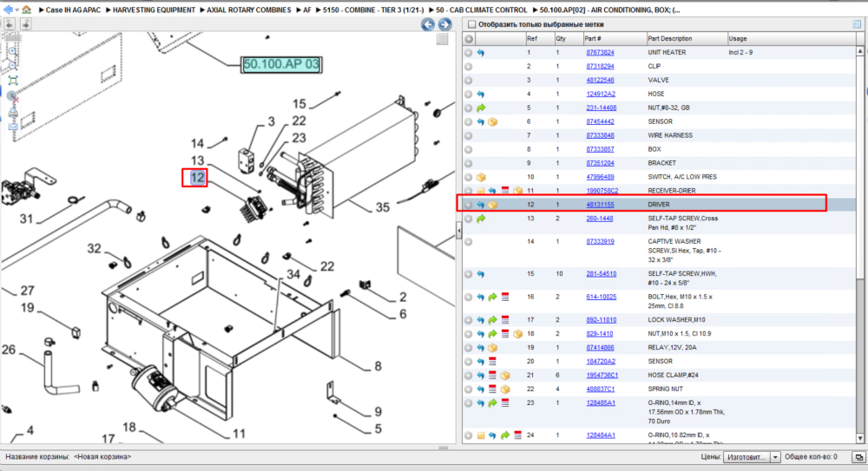Click the green arrow on O-RING,14mm row
868x471 pixels.
493,403
